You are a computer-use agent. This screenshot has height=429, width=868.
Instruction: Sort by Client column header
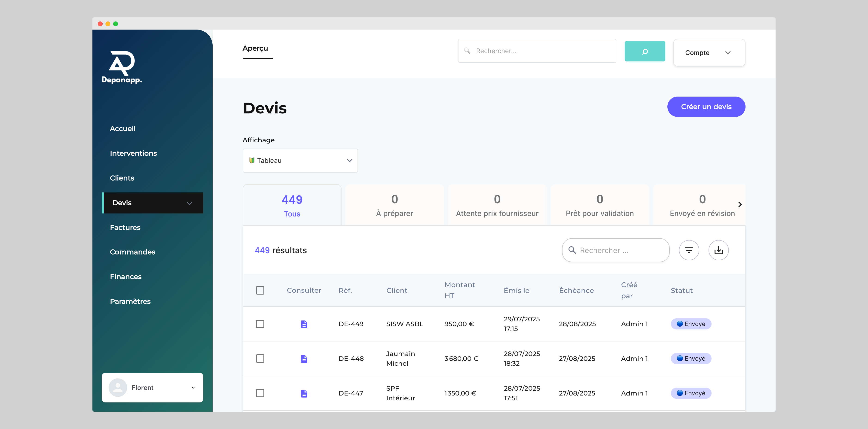[397, 291]
